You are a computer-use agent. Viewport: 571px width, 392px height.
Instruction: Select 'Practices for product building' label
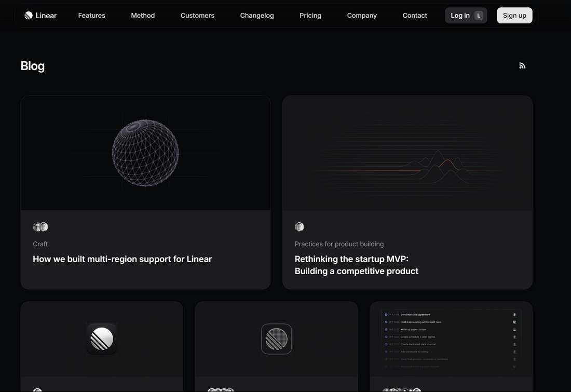click(x=339, y=244)
